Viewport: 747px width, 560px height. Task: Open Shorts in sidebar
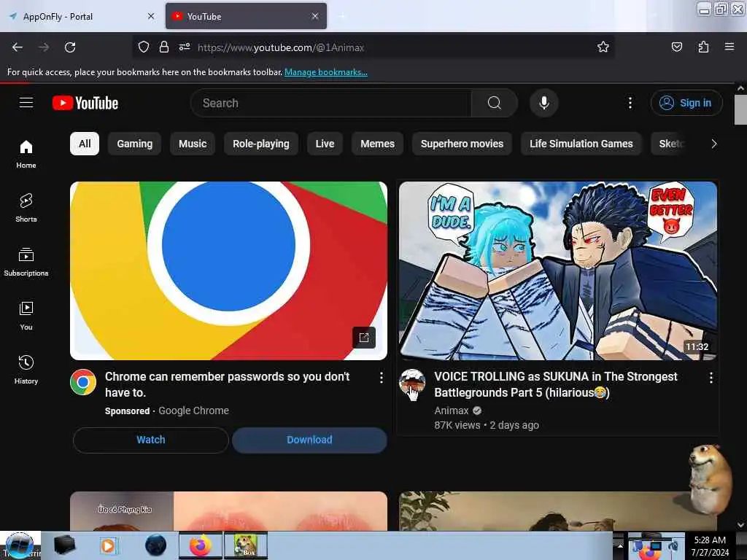26,208
